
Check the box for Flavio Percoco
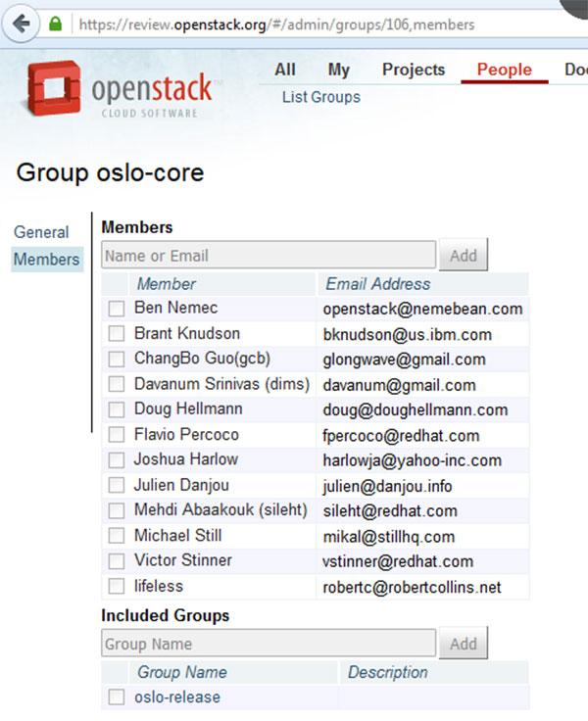117,435
